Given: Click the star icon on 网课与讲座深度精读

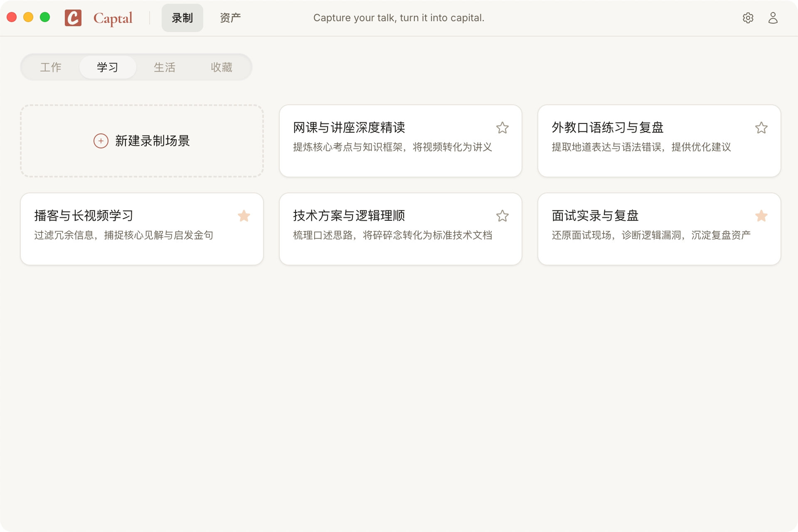Looking at the screenshot, I should tap(502, 128).
